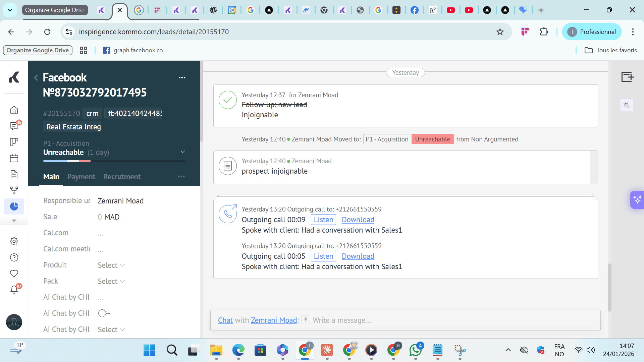The height and width of the screenshot is (362, 644).
Task: Open the notifications bell icon
Action: (x=14, y=290)
